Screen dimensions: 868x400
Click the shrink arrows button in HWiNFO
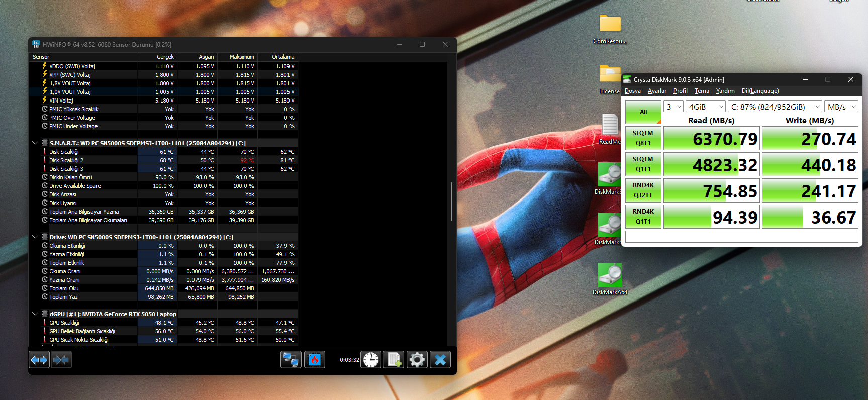click(x=61, y=360)
